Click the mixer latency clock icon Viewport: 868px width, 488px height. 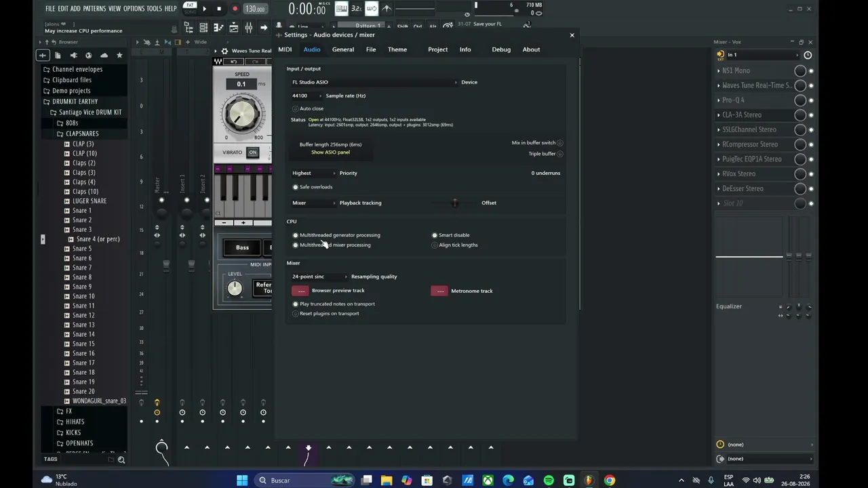[808, 55]
